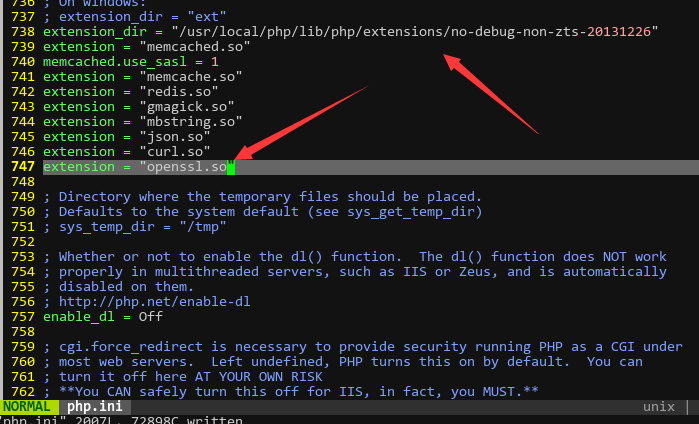Click the "json.so" extension value
The width and height of the screenshot is (699, 424).
(174, 136)
